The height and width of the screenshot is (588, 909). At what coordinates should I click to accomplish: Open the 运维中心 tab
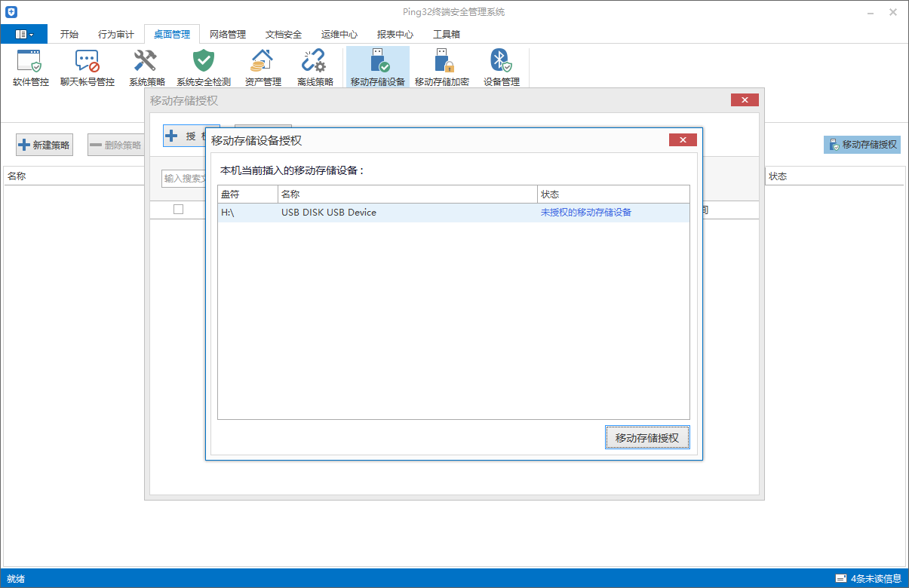click(x=339, y=35)
